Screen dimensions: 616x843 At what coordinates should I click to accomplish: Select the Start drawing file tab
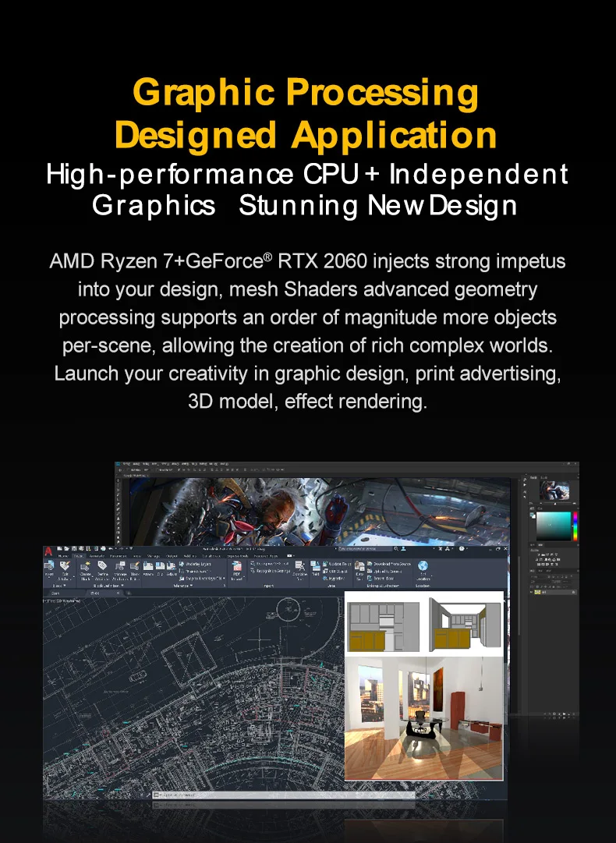(56, 593)
